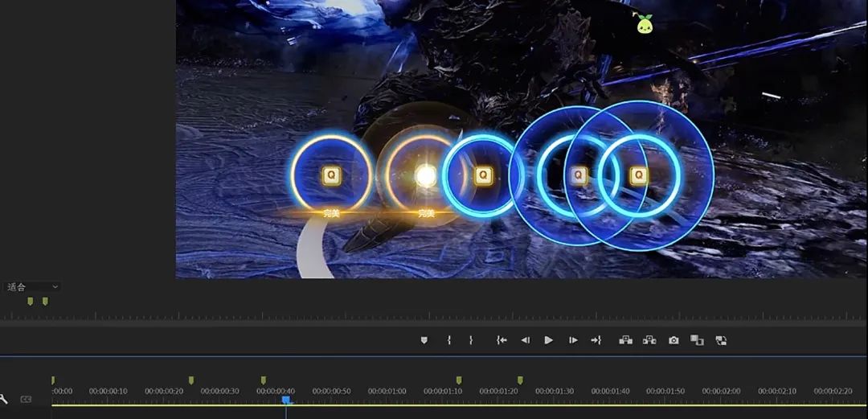Open timeline display settings via wrench icon
Screen dimensions: 868x419
coord(4,399)
